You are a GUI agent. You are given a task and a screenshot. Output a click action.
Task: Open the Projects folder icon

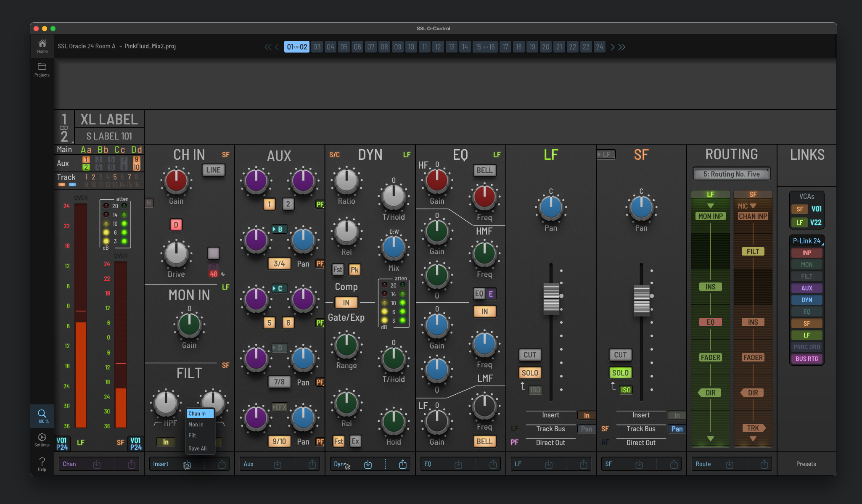click(x=42, y=69)
